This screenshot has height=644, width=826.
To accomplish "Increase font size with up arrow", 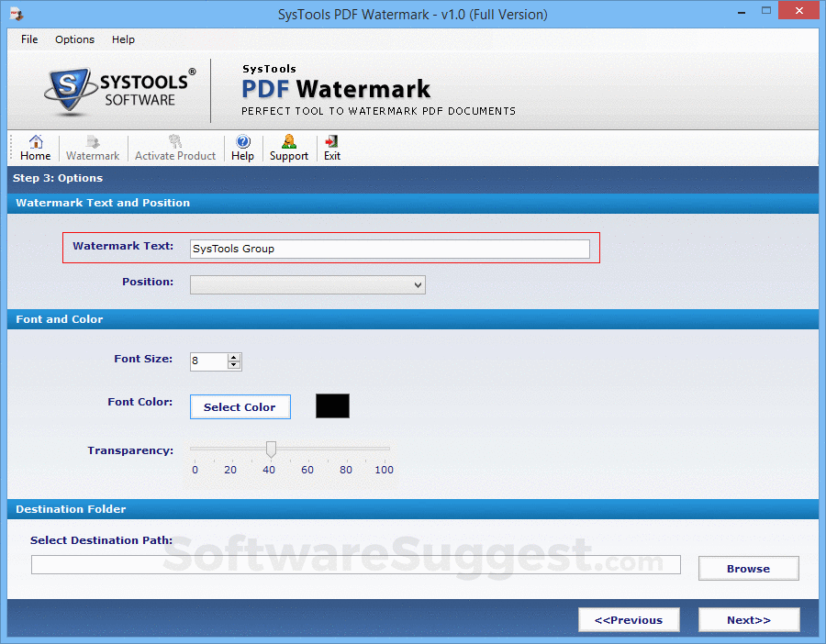I will coord(234,358).
